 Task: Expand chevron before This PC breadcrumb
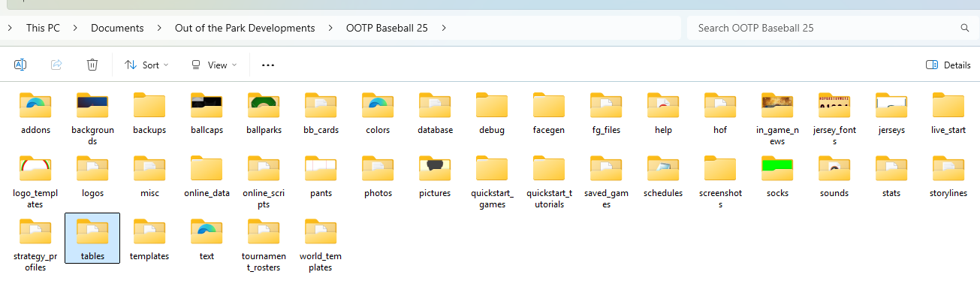click(10, 28)
